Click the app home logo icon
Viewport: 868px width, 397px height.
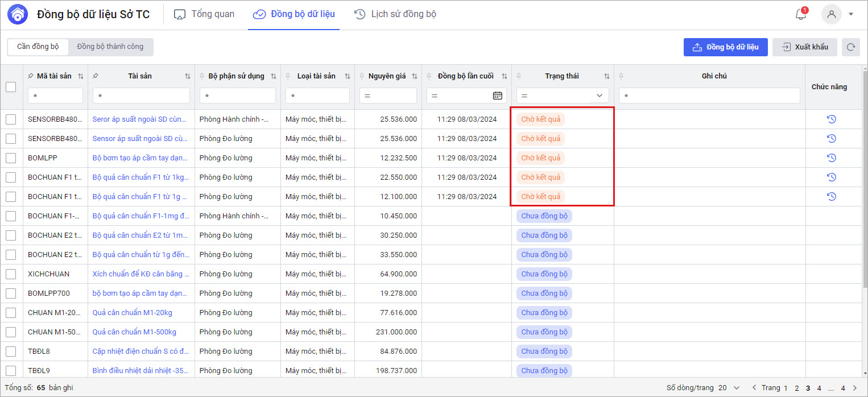tap(17, 14)
